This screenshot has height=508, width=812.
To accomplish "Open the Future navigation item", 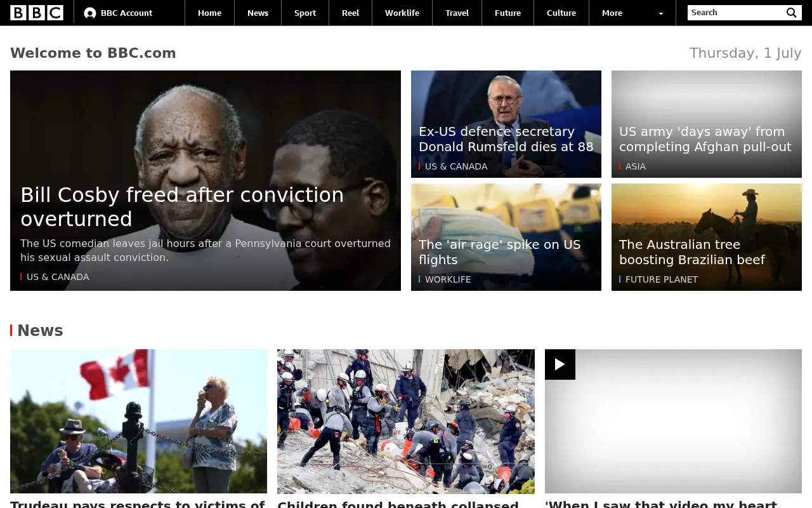I will coord(507,13).
